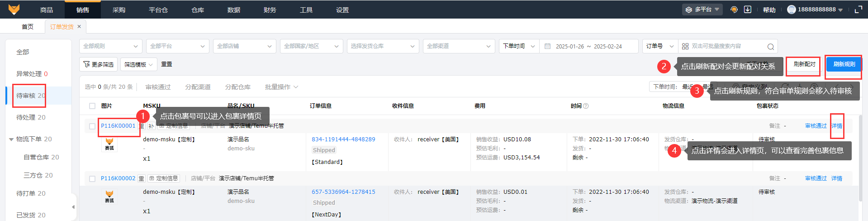
Task: Click the help icon beside 时间 header
Action: click(x=586, y=106)
